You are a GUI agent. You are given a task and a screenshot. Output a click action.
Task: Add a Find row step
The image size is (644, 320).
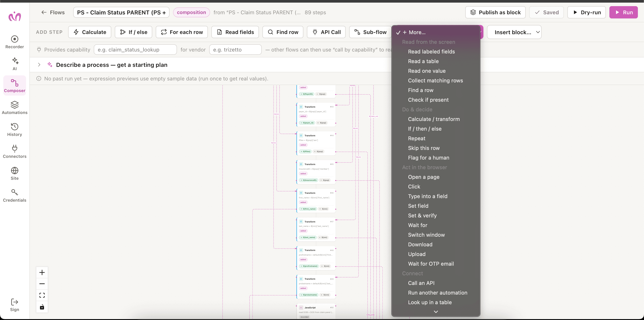click(283, 32)
